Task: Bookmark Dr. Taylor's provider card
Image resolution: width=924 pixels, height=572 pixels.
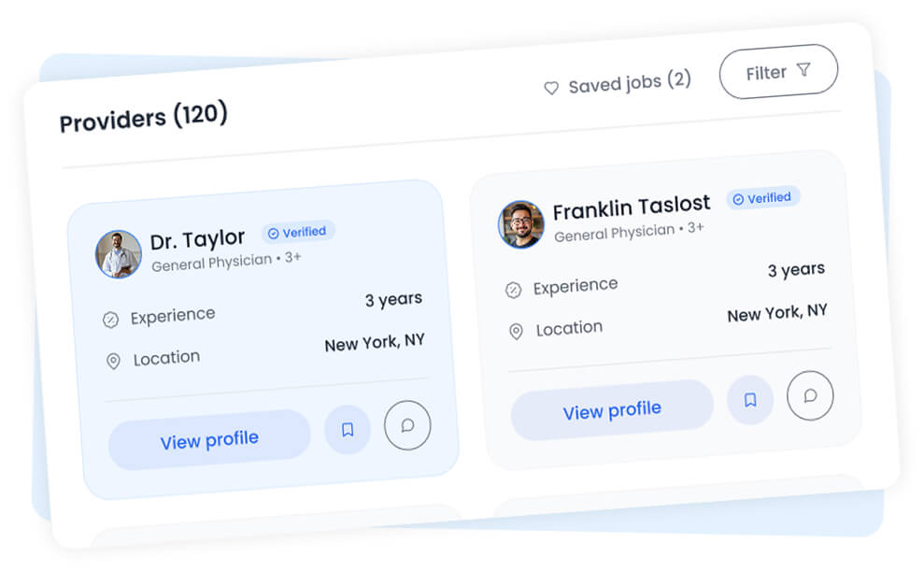Action: (x=348, y=430)
